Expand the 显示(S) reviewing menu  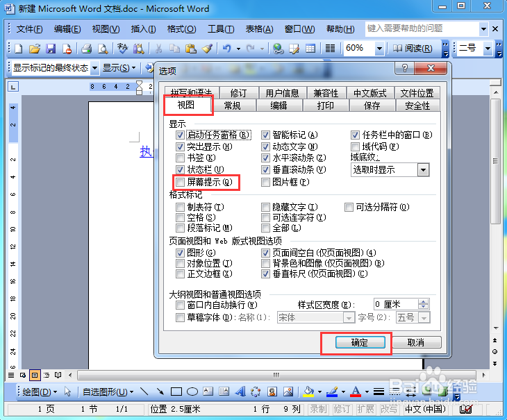click(x=119, y=68)
